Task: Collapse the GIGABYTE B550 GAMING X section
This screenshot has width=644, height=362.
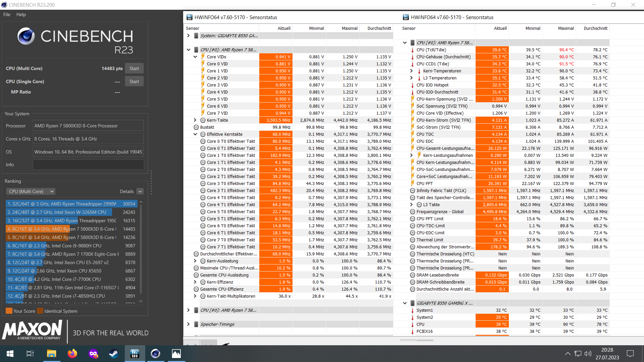Action: 405,303
